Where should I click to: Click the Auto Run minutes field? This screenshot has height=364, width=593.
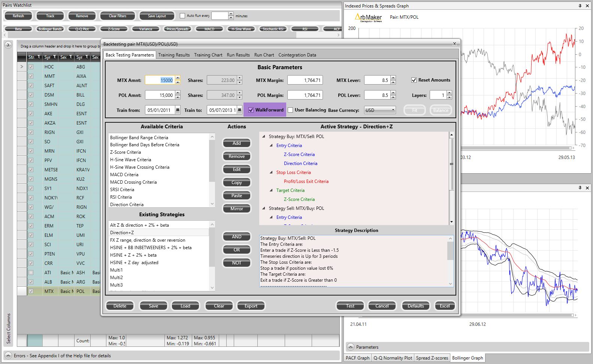click(220, 16)
